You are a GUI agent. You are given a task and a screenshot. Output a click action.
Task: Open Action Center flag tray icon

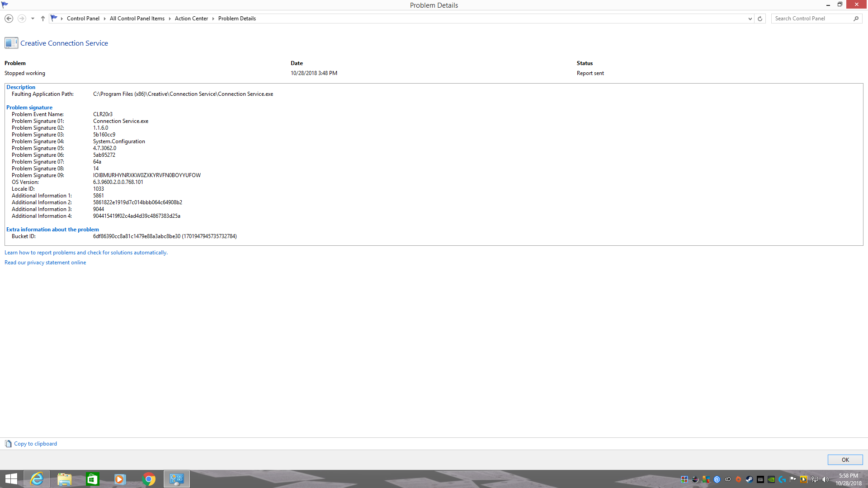(793, 479)
